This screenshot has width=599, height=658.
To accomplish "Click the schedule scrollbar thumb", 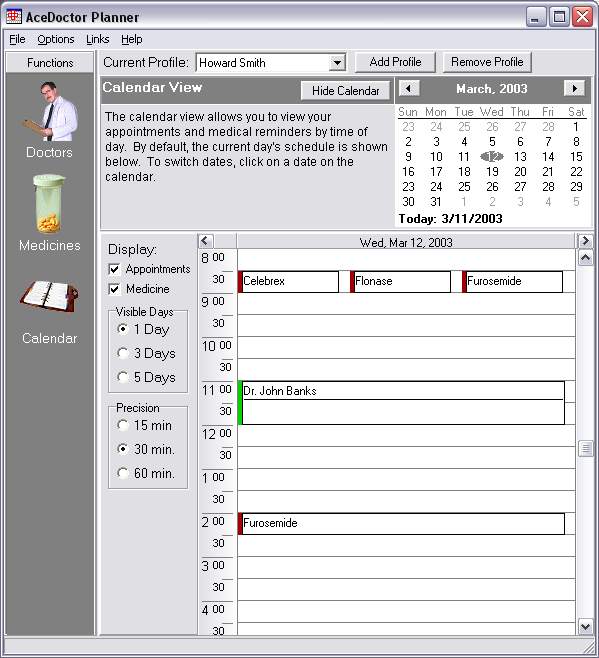I will [585, 449].
